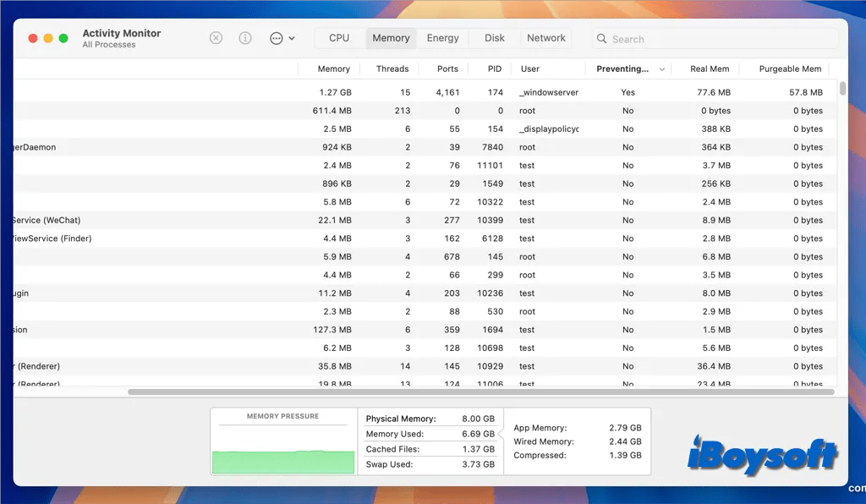Expand the chevron next to the ellipsis button
This screenshot has width=866, height=504.
[x=293, y=39]
